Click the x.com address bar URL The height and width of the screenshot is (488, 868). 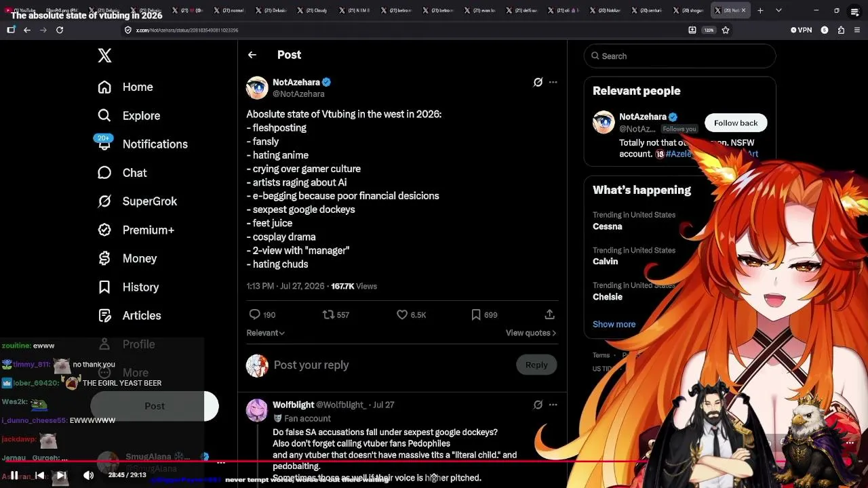(187, 30)
